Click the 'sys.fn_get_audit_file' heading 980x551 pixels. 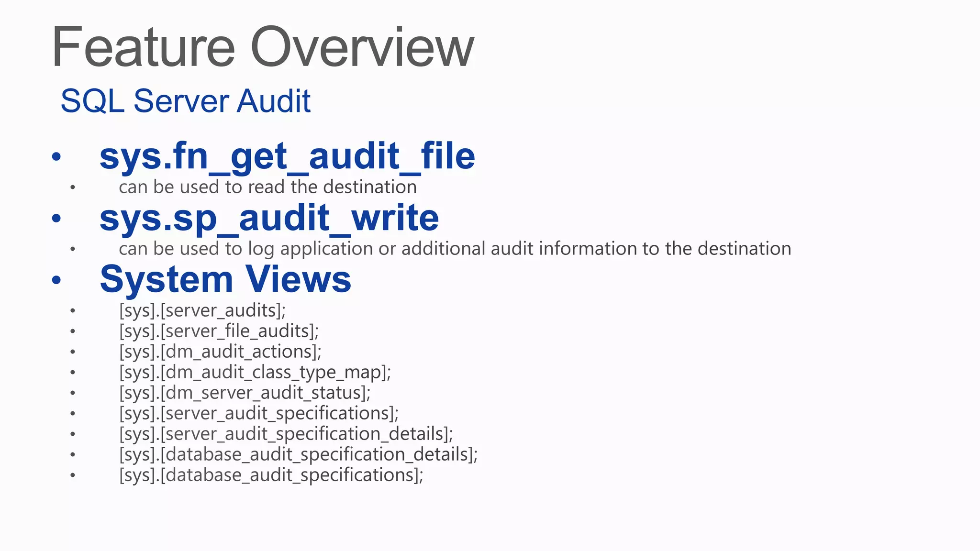click(287, 157)
